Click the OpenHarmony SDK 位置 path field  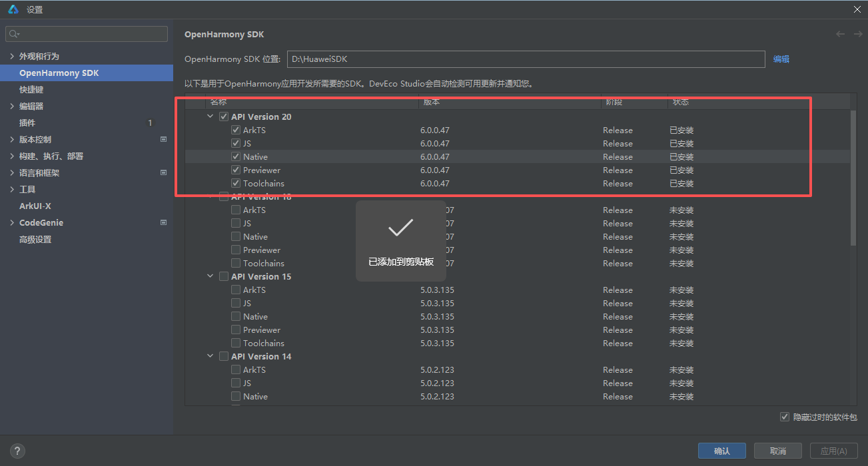pyautogui.click(x=525, y=59)
